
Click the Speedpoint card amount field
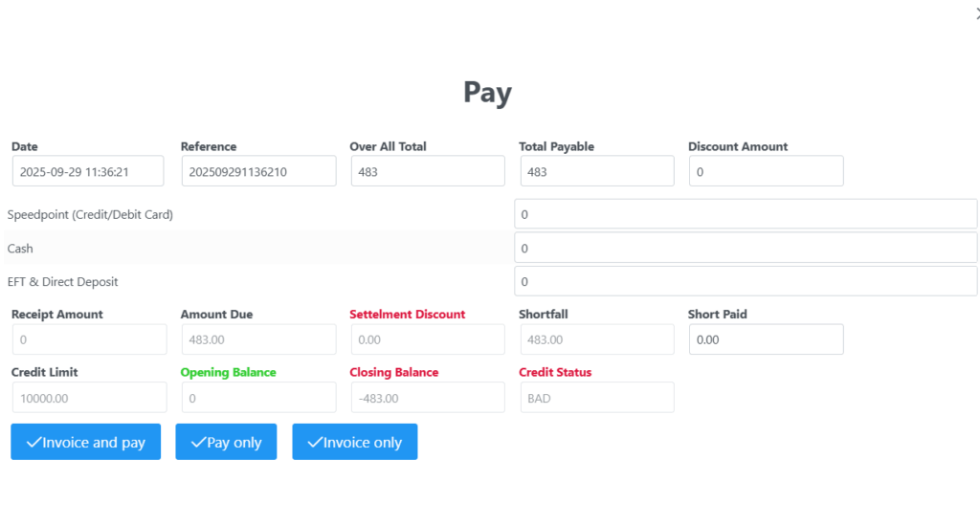coord(746,214)
